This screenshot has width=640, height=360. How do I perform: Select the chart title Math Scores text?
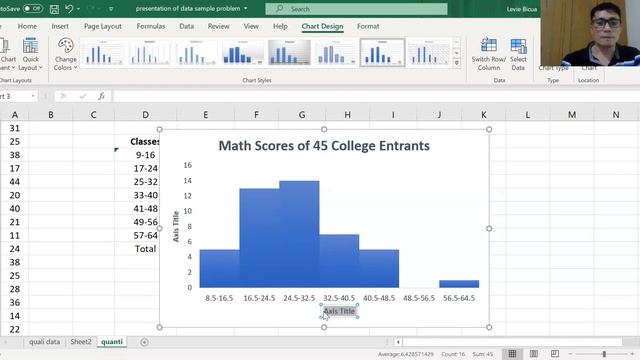tap(324, 146)
